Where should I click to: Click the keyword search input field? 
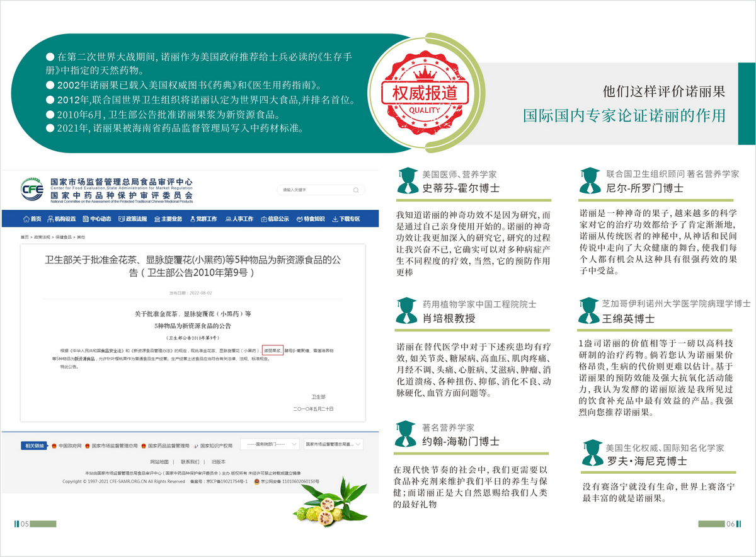pyautogui.click(x=322, y=190)
